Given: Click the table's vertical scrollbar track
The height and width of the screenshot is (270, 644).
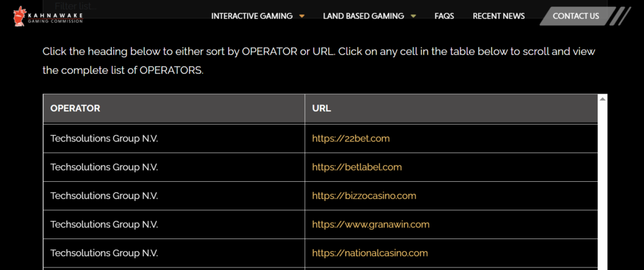Looking at the screenshot, I should coord(602,189).
